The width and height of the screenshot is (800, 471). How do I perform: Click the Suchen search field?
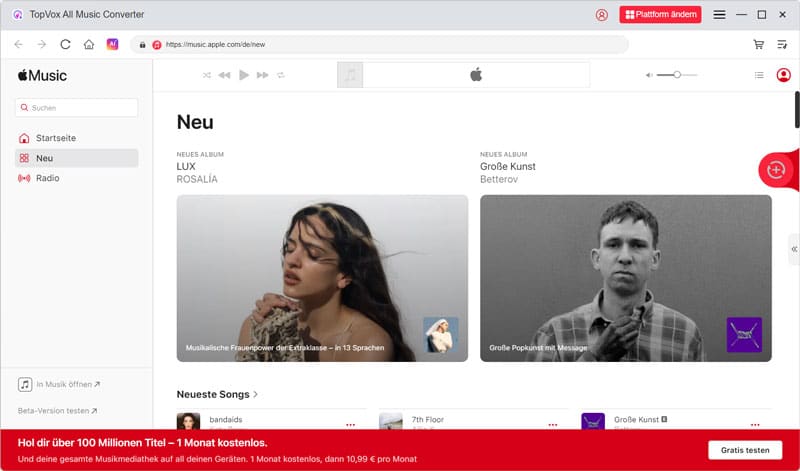click(77, 108)
